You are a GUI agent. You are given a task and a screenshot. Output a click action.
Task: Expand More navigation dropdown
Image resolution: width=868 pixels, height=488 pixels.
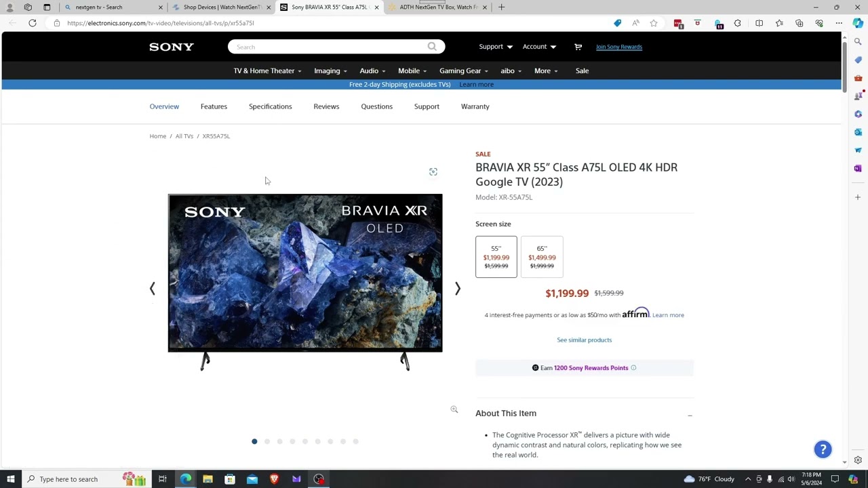click(x=546, y=70)
